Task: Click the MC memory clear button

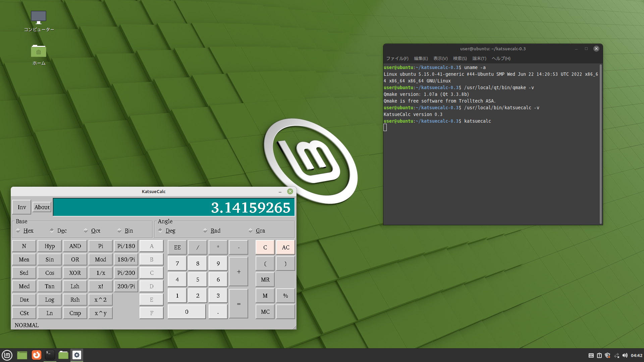Action: click(x=265, y=312)
